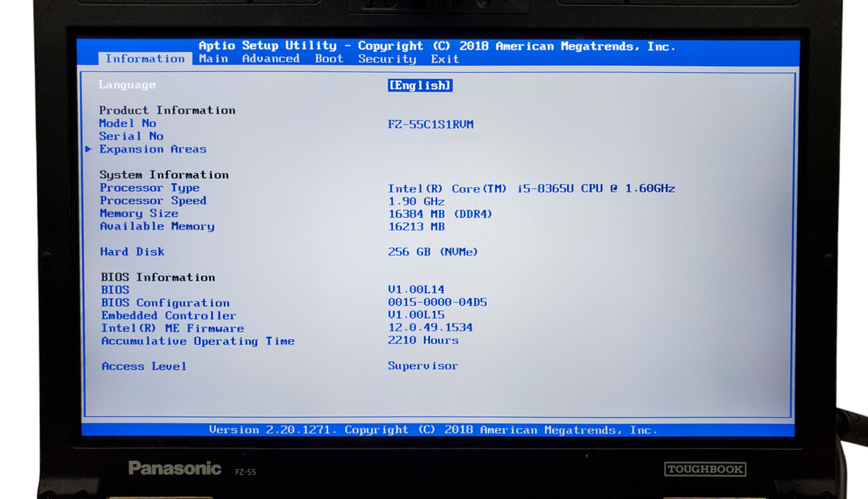Open the Advanced tab

(x=270, y=58)
